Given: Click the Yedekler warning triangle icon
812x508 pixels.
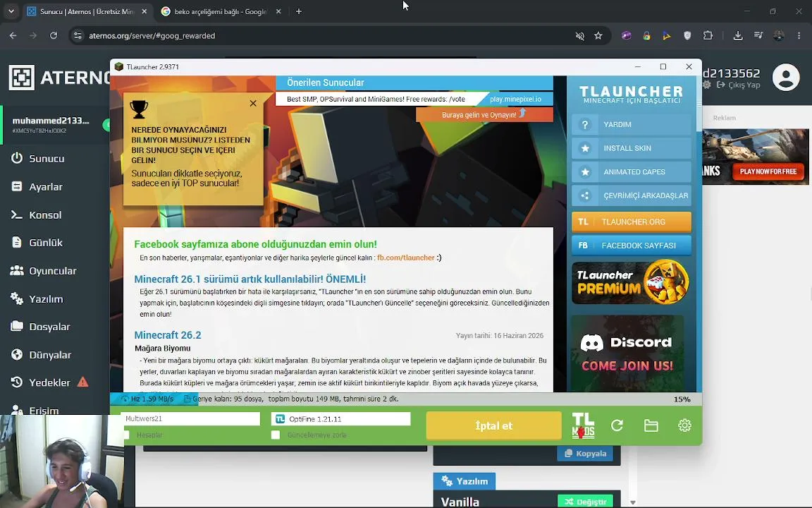Looking at the screenshot, I should (x=83, y=382).
